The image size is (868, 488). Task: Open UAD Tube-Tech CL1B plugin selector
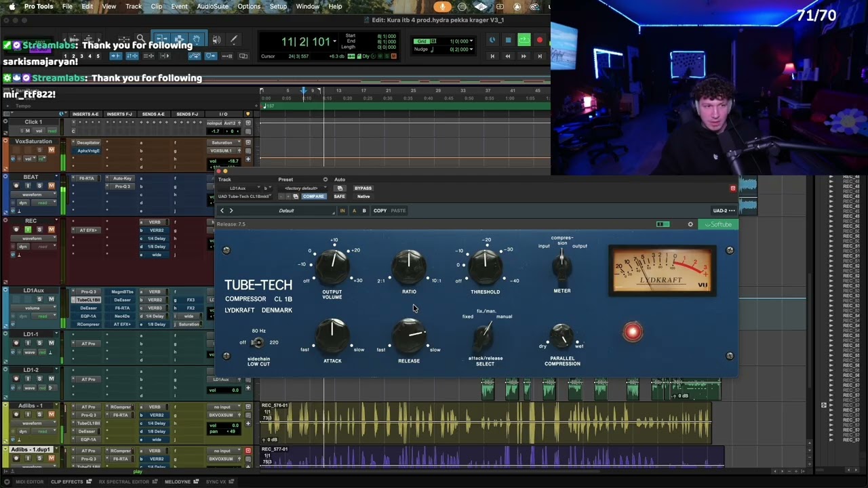click(x=245, y=197)
